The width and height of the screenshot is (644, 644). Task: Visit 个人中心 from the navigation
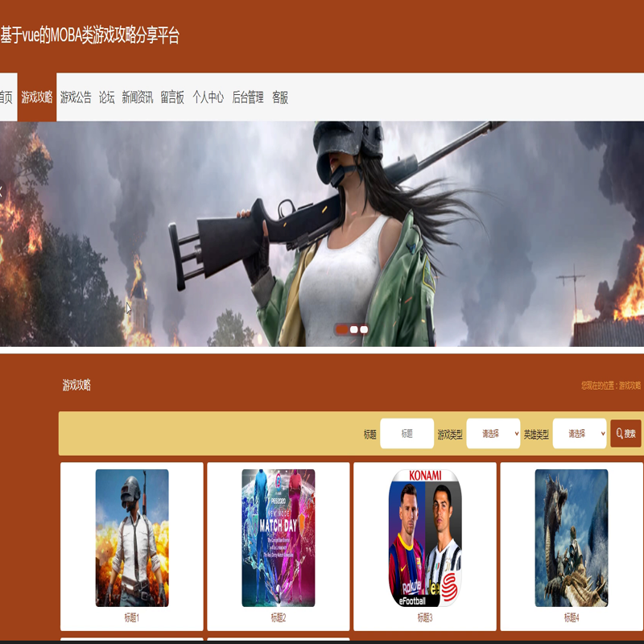tap(208, 97)
